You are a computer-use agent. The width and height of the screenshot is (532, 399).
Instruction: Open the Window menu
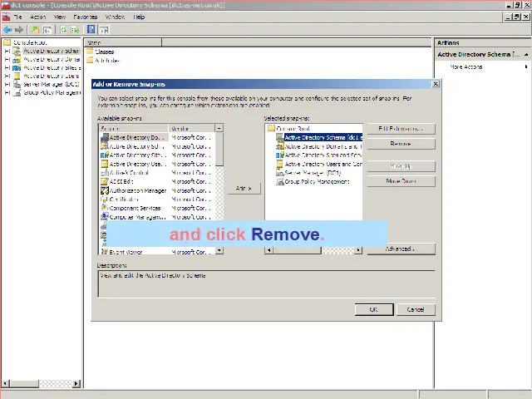point(115,17)
